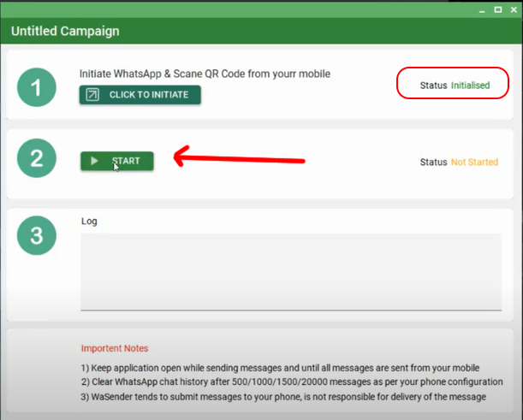Select the step 1 circle badge

[37, 87]
